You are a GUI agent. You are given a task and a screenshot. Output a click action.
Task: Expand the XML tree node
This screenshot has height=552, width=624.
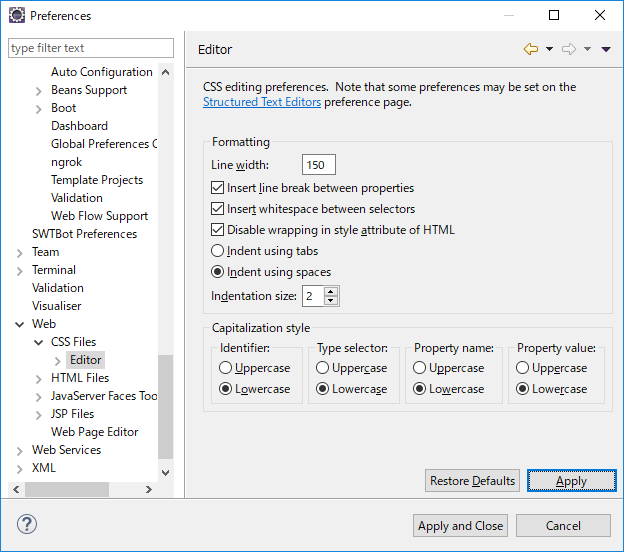pyautogui.click(x=20, y=468)
